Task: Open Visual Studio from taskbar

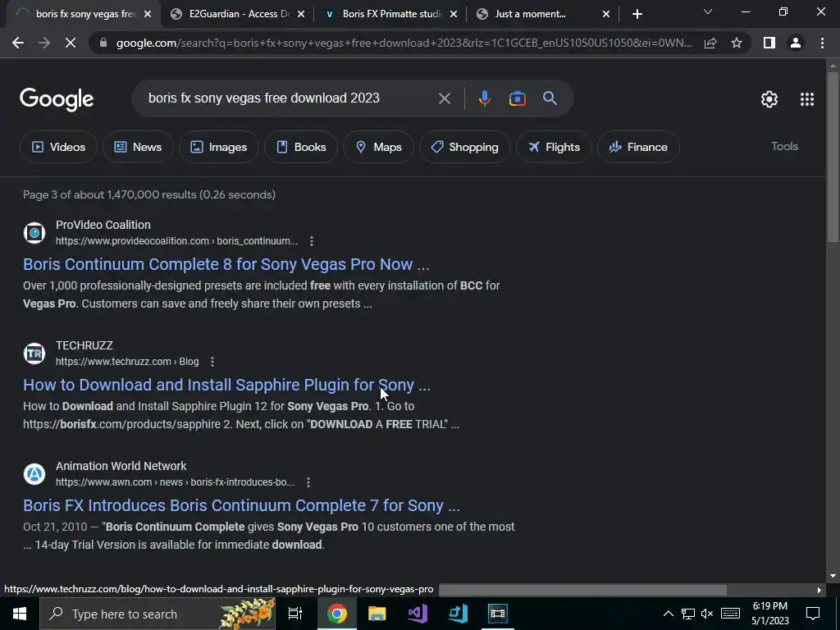Action: (x=418, y=614)
